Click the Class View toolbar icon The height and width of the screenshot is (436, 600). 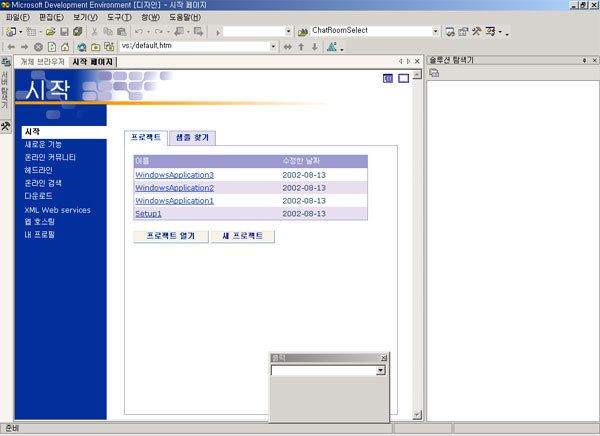tap(490, 32)
